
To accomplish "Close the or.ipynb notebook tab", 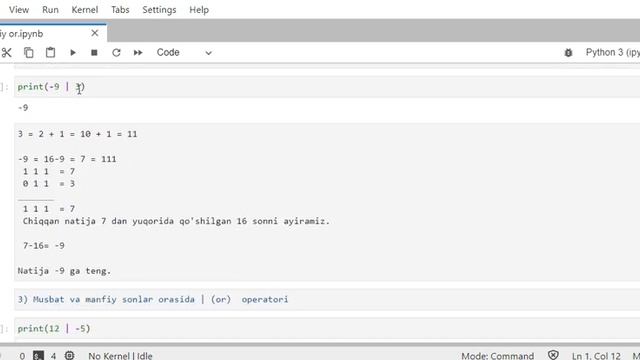I will (95, 33).
